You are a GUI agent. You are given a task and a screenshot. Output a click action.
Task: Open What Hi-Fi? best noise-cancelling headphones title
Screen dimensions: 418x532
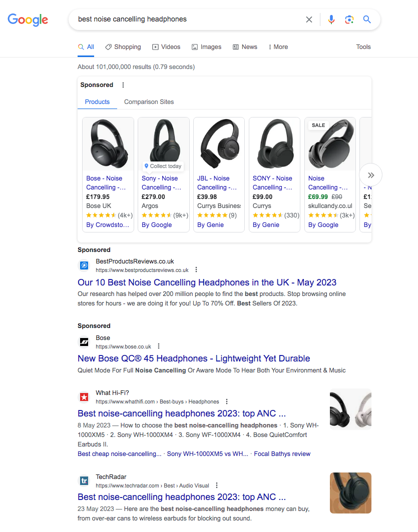click(182, 413)
